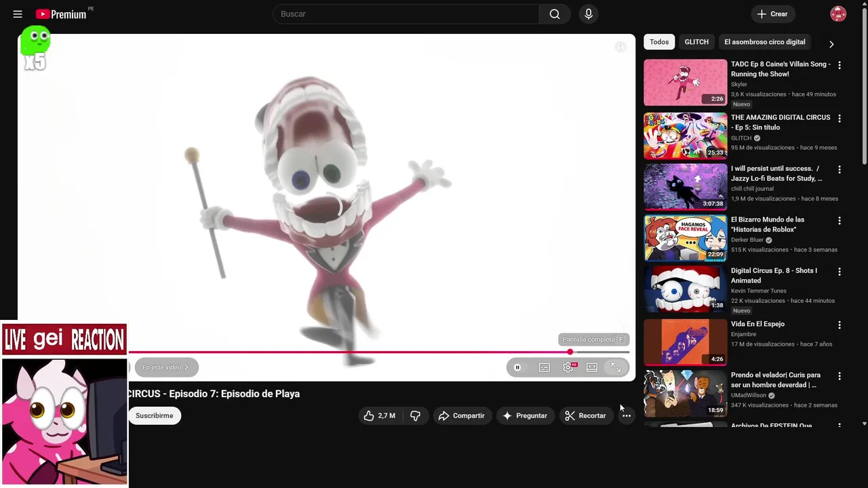
Task: Click the green blob x5 icon overlay
Action: [35, 48]
